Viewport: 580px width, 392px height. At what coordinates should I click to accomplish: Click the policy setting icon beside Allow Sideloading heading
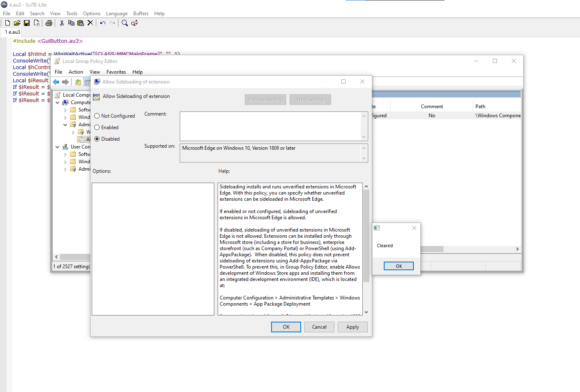96,97
